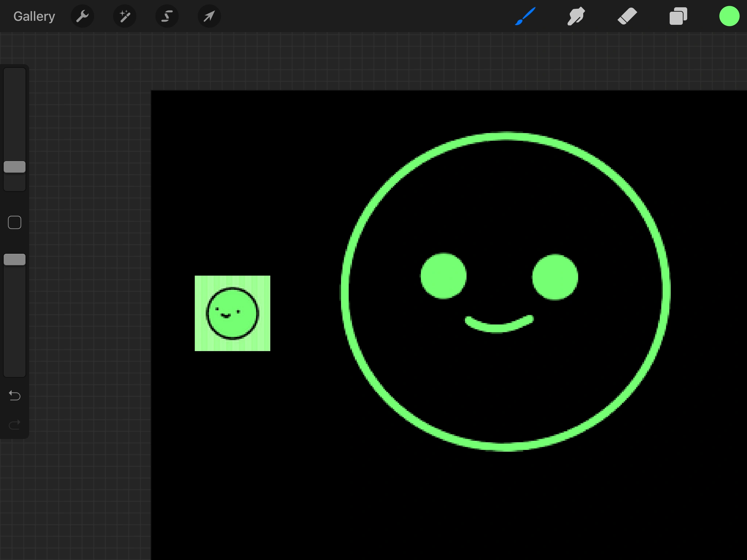Tap the undo arrow in the sidebar

15,396
